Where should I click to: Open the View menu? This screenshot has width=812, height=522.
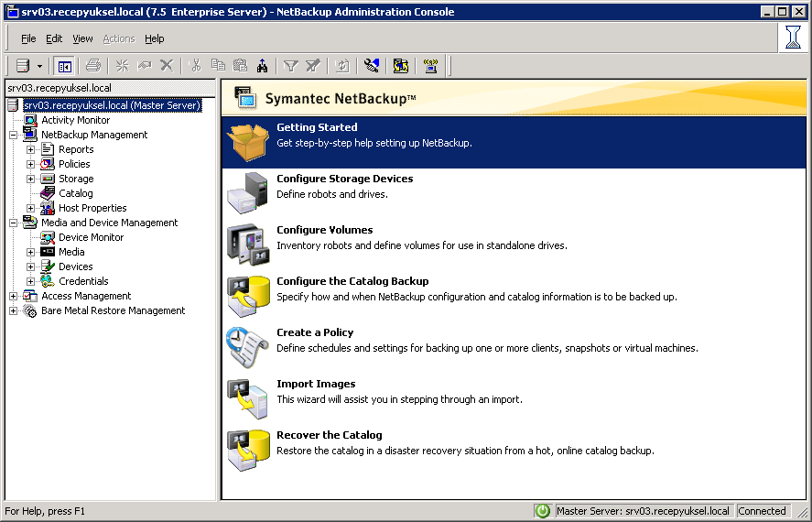click(82, 38)
